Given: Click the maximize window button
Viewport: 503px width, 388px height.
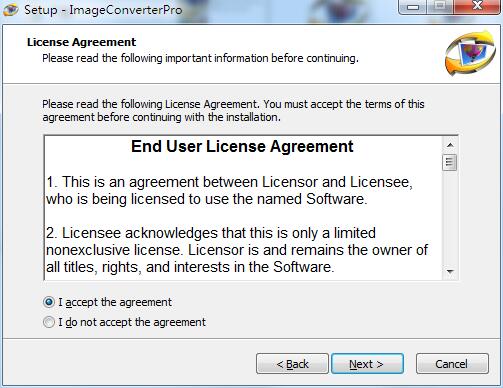Looking at the screenshot, I should 440,7.
